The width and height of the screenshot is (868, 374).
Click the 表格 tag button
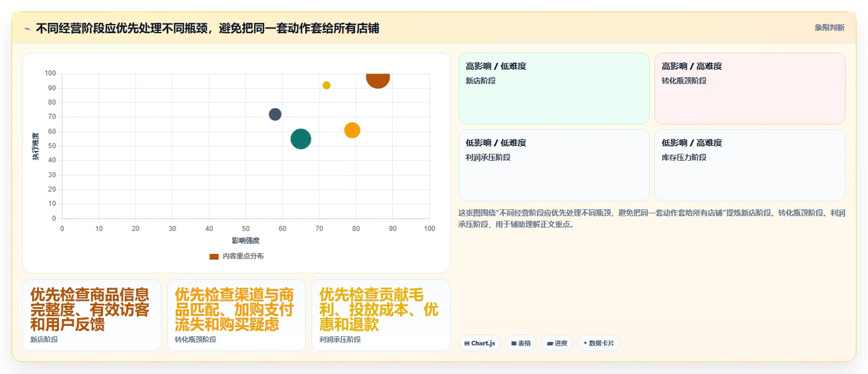(x=521, y=343)
